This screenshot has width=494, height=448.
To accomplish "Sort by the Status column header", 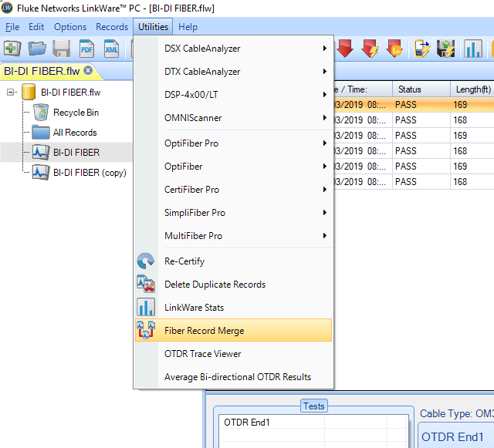I will tap(421, 89).
